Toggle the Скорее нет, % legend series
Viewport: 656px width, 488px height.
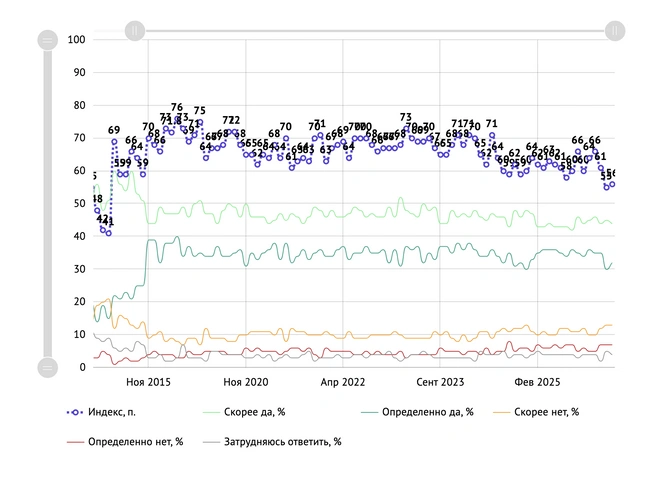[x=536, y=412]
